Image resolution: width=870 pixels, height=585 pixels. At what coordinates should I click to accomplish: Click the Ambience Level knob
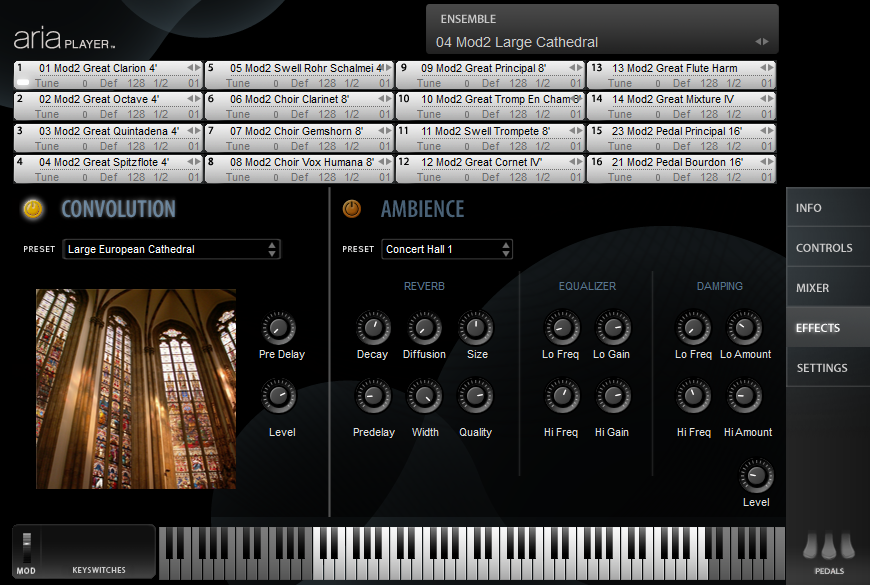coord(756,475)
